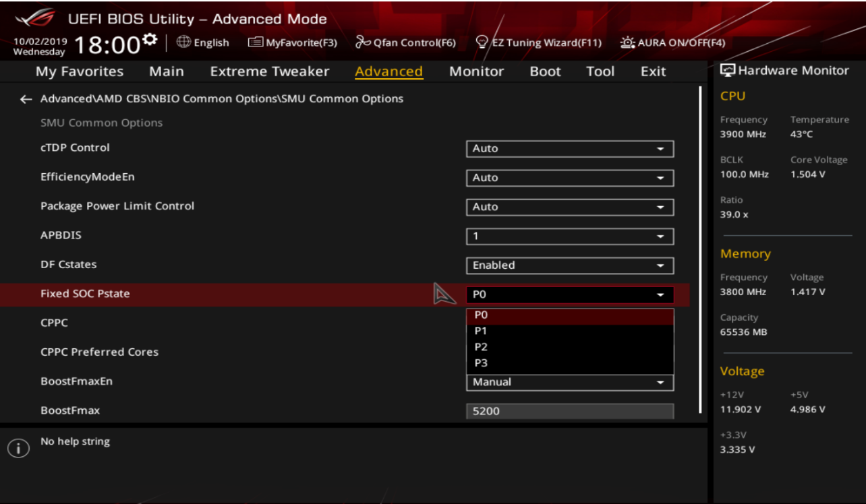Click the Hardware Monitor screen icon
Screen dimensions: 866x504
[x=728, y=71]
